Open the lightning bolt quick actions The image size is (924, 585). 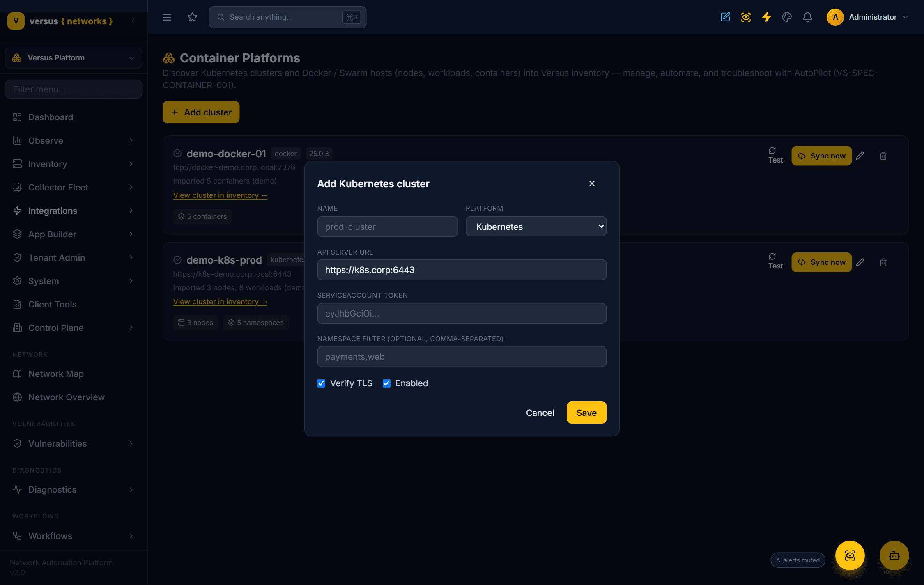pyautogui.click(x=766, y=17)
